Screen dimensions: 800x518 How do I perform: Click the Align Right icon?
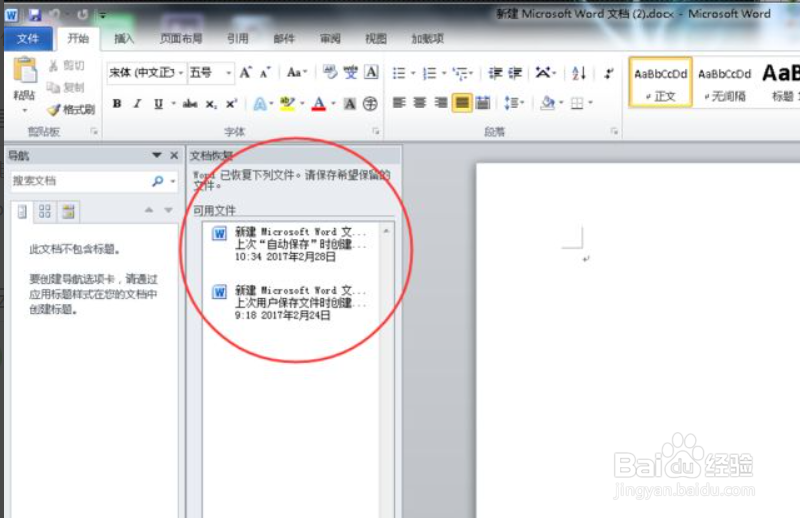[441, 103]
